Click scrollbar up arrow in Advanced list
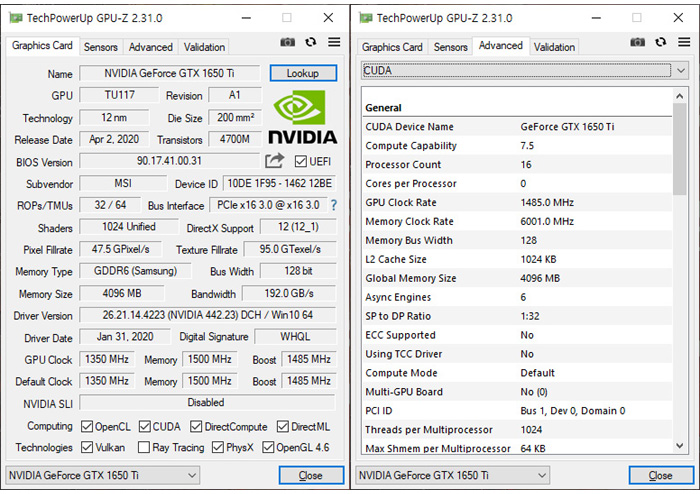The width and height of the screenshot is (700, 494). tap(679, 96)
